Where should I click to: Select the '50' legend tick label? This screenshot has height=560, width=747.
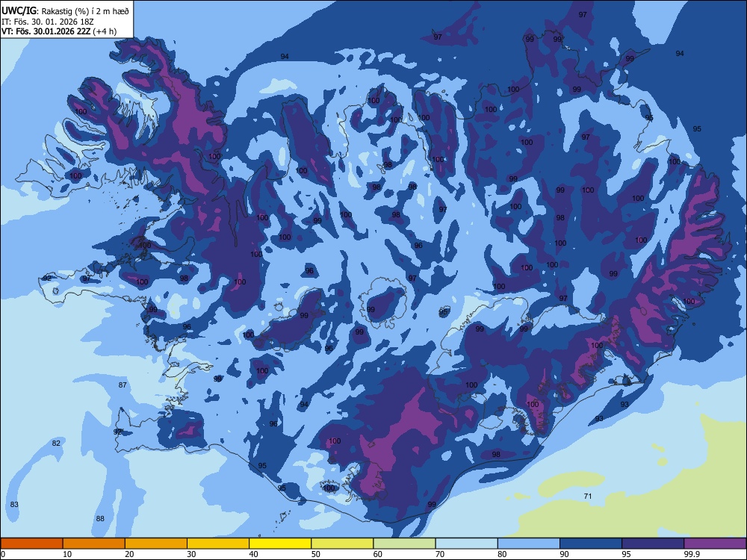point(315,554)
